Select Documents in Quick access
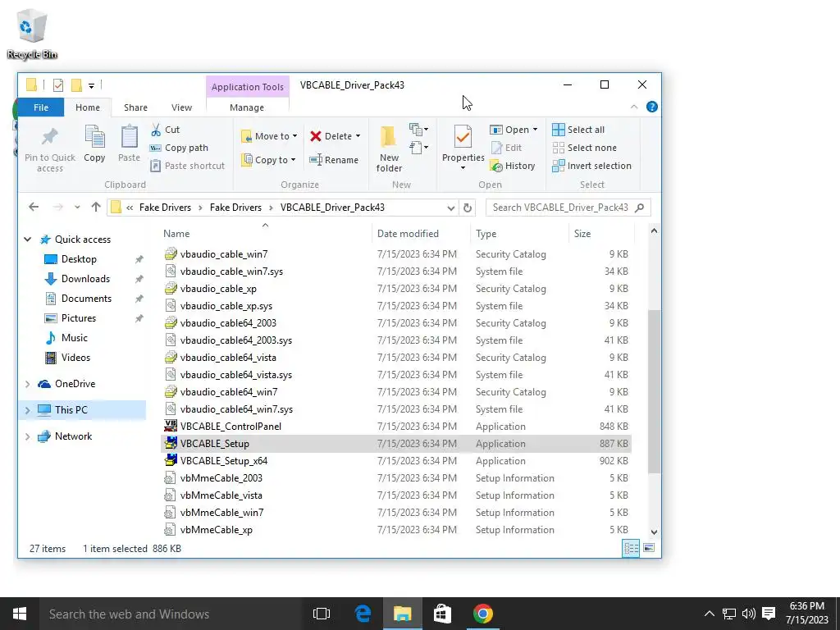This screenshot has height=630, width=840. pyautogui.click(x=86, y=299)
